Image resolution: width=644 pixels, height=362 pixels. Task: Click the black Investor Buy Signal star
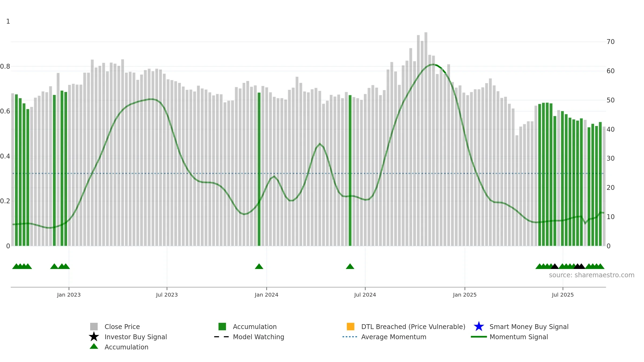tap(94, 337)
